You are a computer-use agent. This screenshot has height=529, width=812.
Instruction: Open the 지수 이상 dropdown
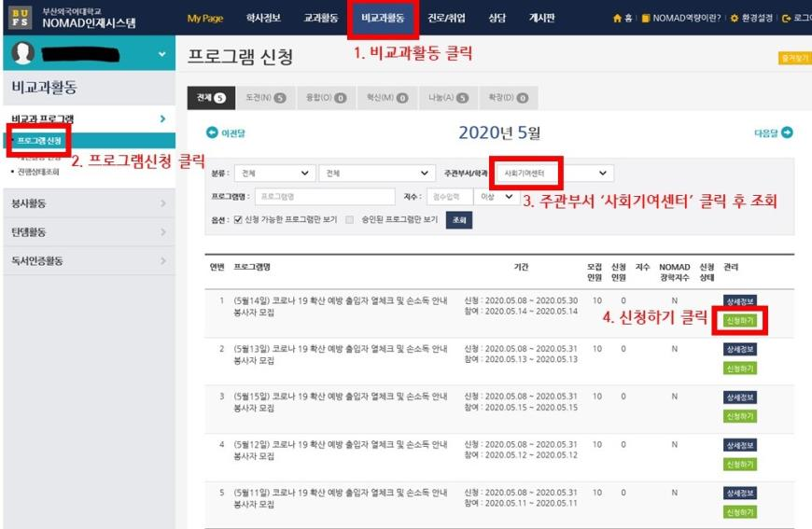(x=497, y=197)
